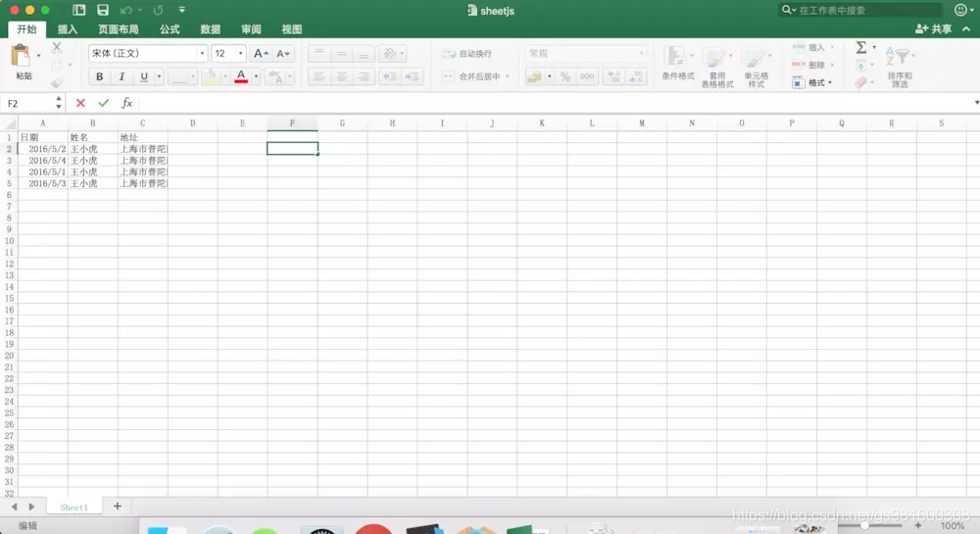The image size is (980, 534).
Task: Click the fx insert function icon
Action: pos(126,103)
